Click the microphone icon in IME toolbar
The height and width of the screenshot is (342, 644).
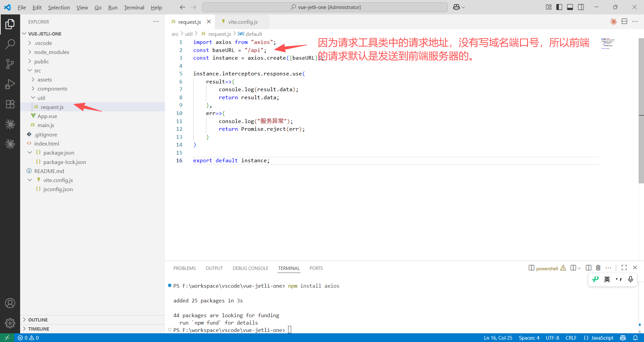pos(631,279)
